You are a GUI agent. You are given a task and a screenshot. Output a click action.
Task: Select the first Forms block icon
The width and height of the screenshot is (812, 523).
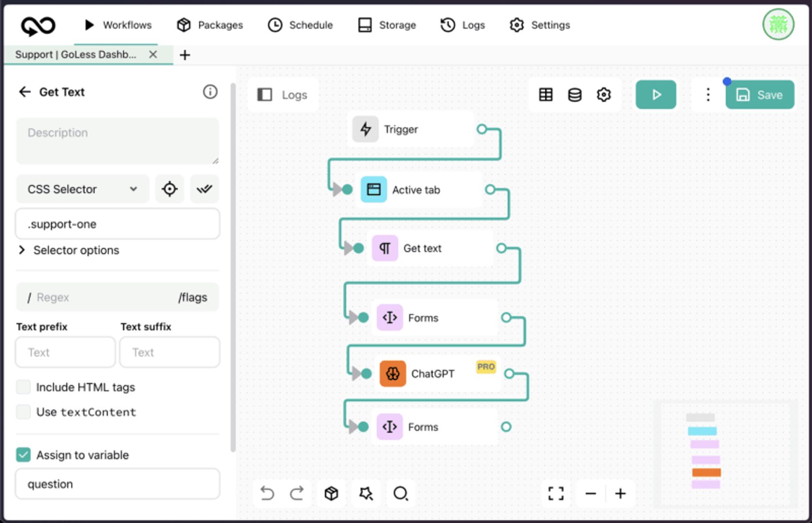pos(390,318)
